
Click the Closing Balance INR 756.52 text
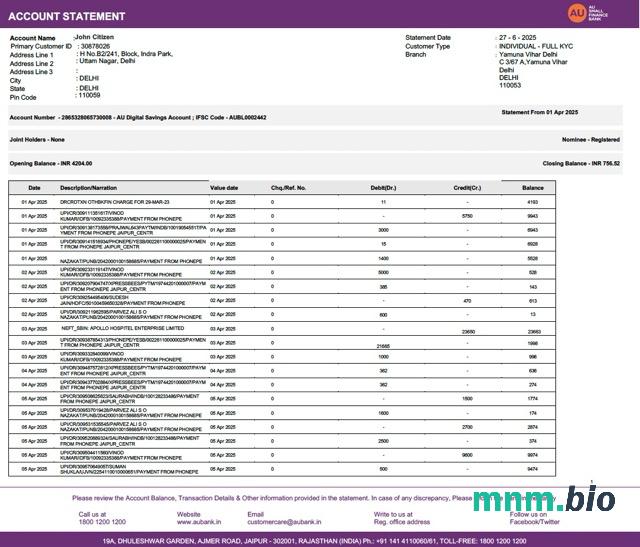click(x=581, y=162)
